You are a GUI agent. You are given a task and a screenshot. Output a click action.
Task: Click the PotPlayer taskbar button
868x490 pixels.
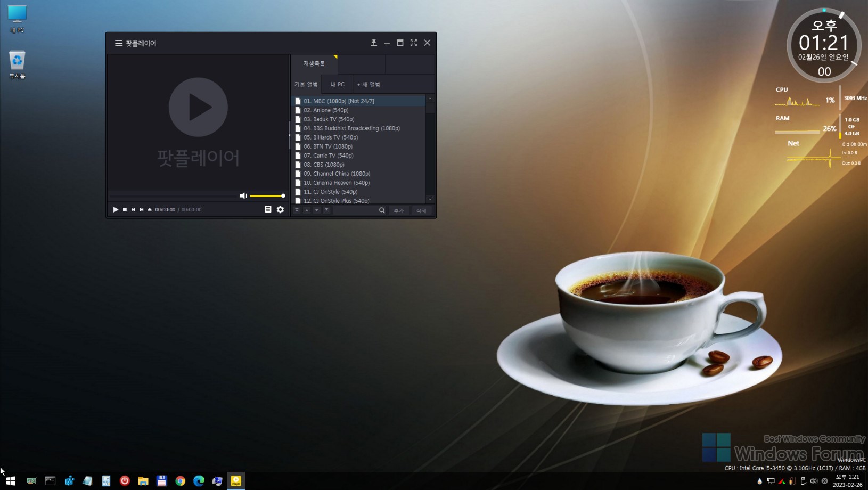(x=236, y=481)
